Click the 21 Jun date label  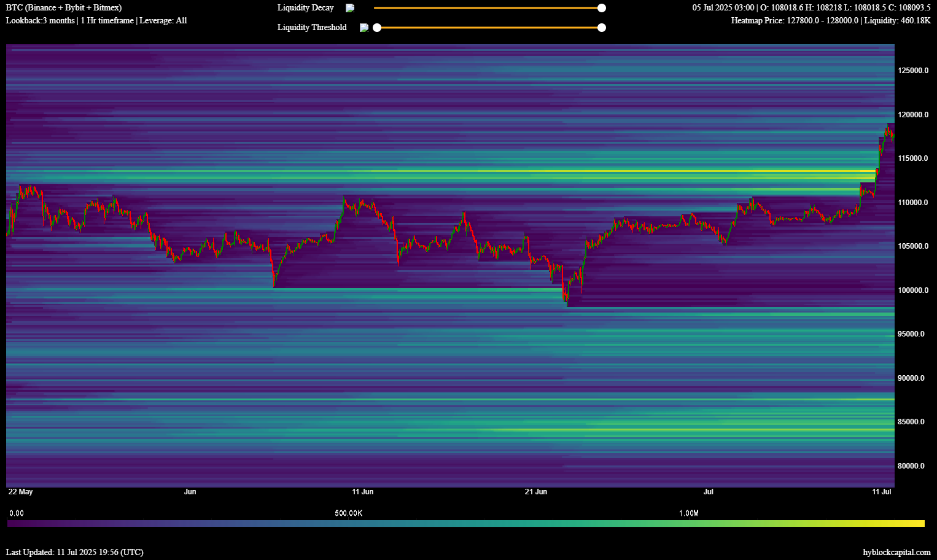[x=535, y=492]
